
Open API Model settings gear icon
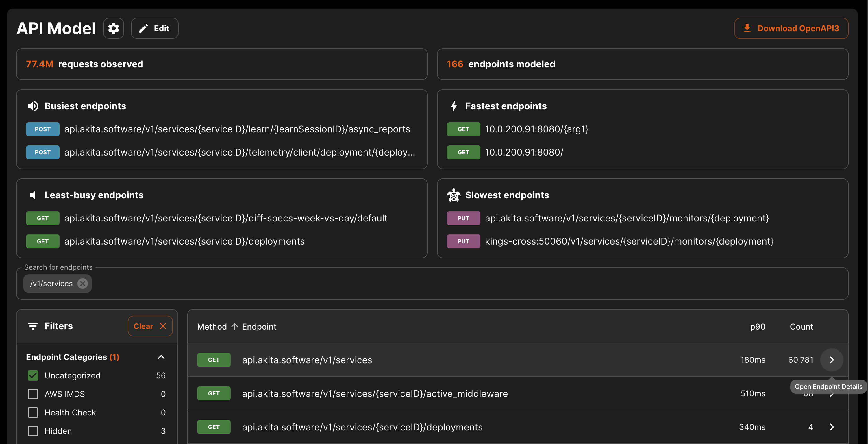coord(113,28)
